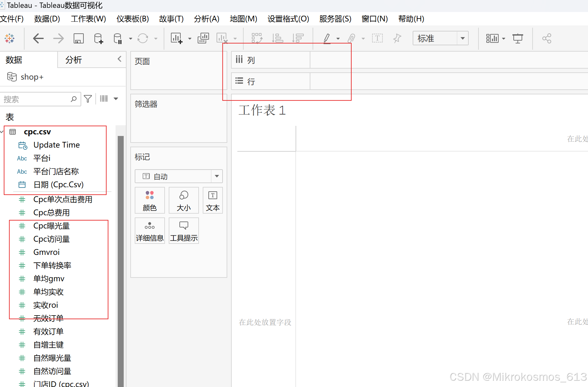588x387 pixels.
Task: Click the redo forward arrow
Action: (59, 38)
